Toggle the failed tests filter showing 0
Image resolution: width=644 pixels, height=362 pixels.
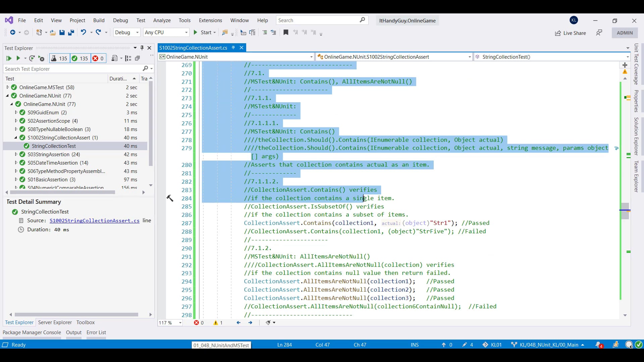98,58
